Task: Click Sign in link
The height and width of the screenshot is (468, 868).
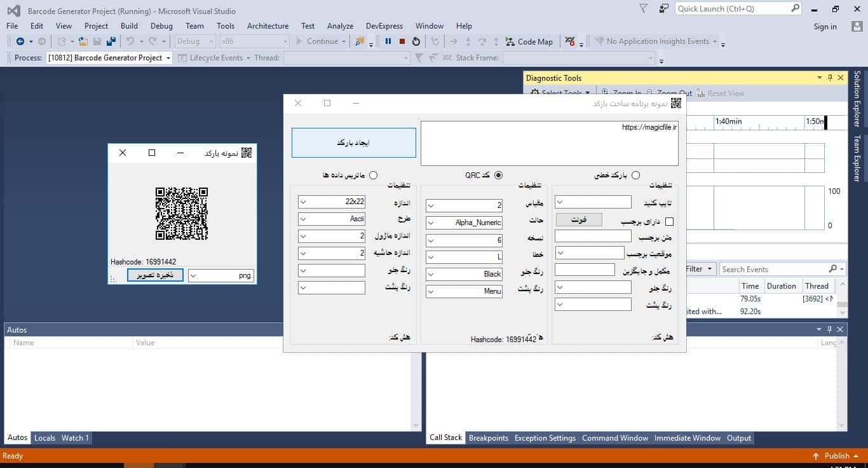Action: [x=825, y=27]
